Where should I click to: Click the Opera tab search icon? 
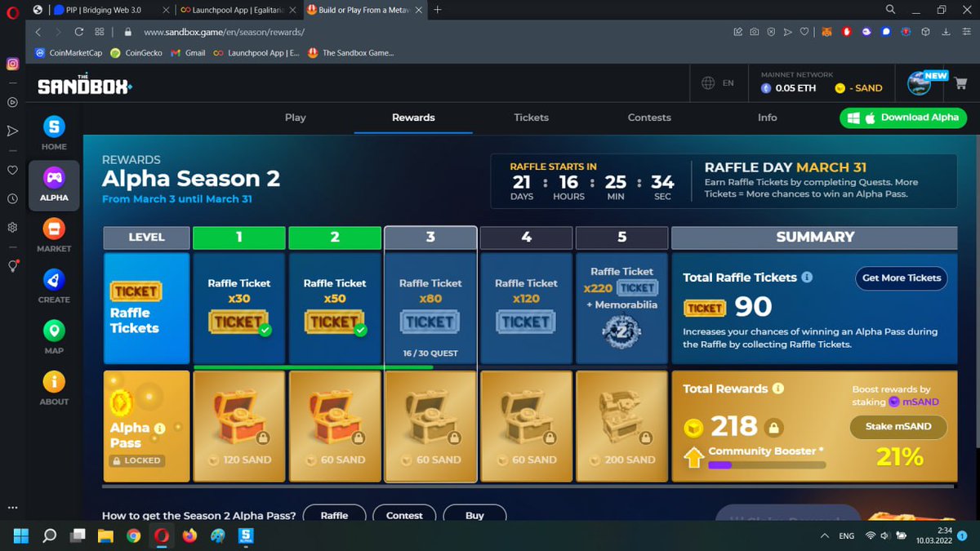pos(890,10)
